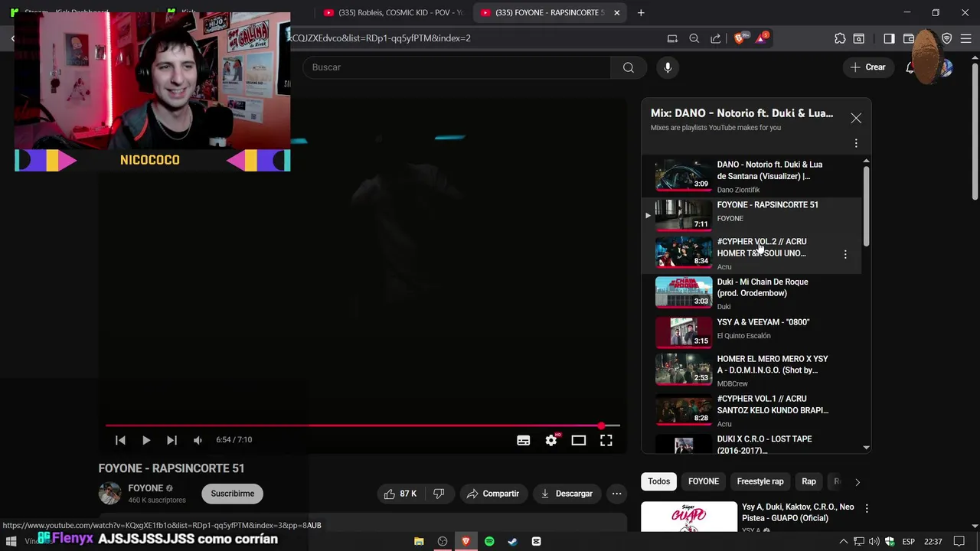This screenshot has width=980, height=551.
Task: Select the Todos filter chip
Action: 658,481
